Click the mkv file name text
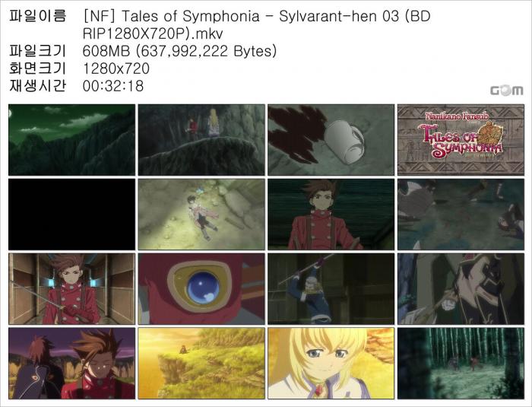 tap(257, 25)
